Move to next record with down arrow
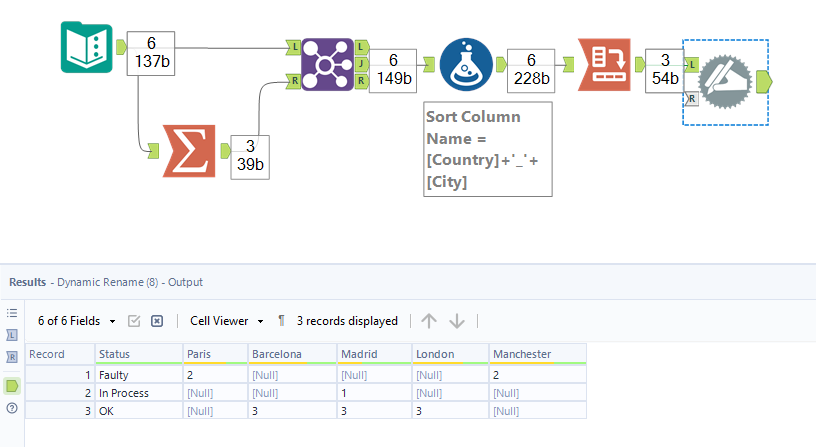 [457, 321]
